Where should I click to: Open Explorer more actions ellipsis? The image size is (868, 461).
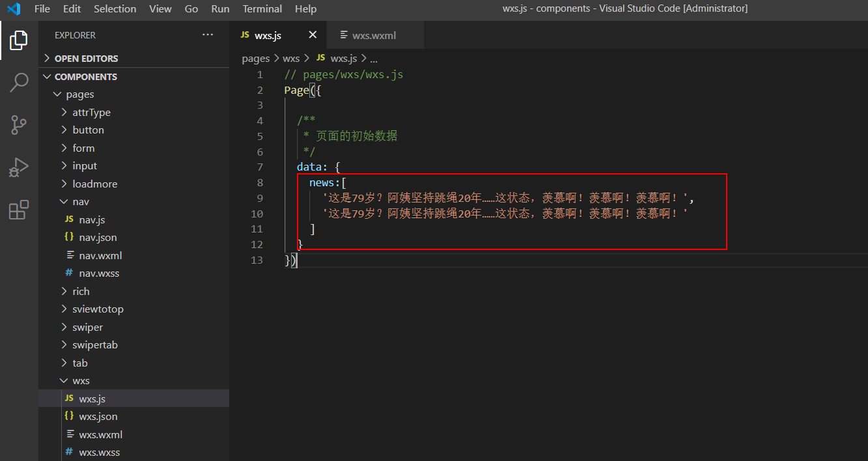[208, 35]
